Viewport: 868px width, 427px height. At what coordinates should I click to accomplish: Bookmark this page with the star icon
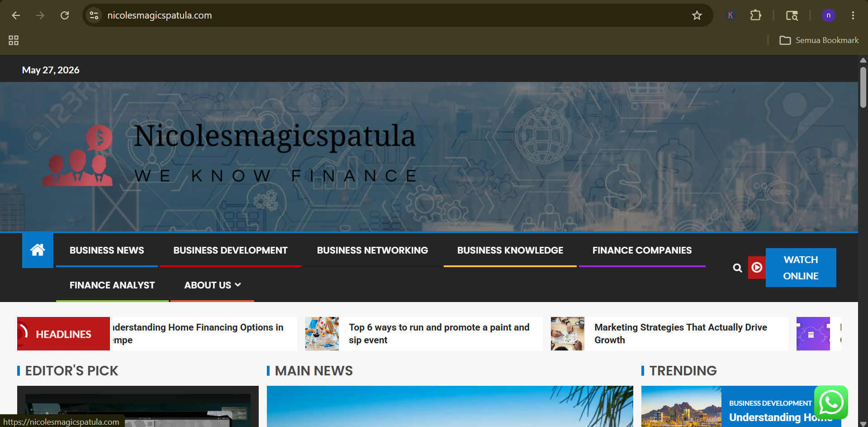(697, 15)
